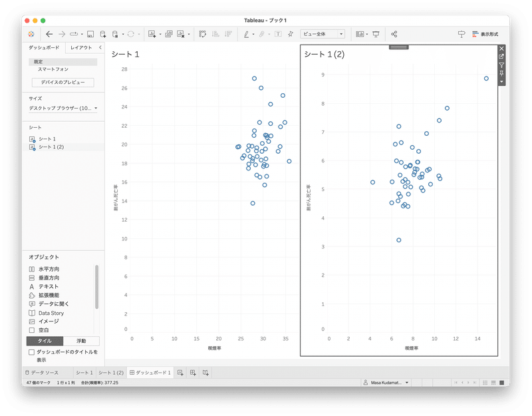Viewport: 532px width, 416px height.
Task: Click the show filmstrip view icon
Action: pyautogui.click(x=493, y=383)
